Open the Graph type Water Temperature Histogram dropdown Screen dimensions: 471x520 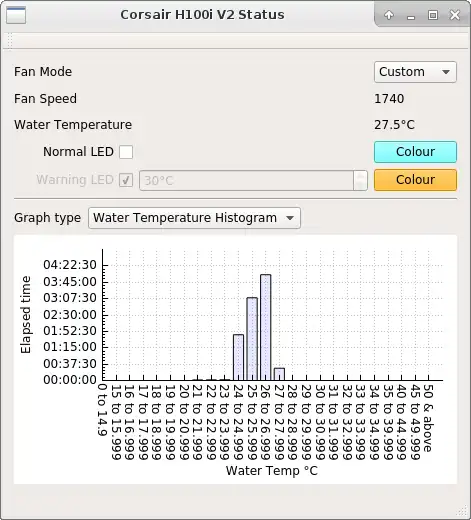pyautogui.click(x=194, y=218)
